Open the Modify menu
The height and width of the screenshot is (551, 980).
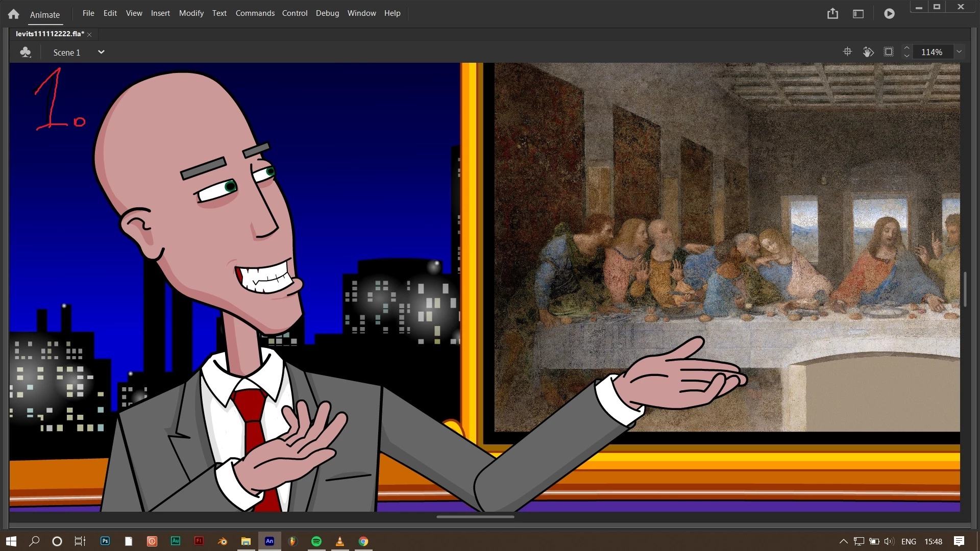(191, 13)
